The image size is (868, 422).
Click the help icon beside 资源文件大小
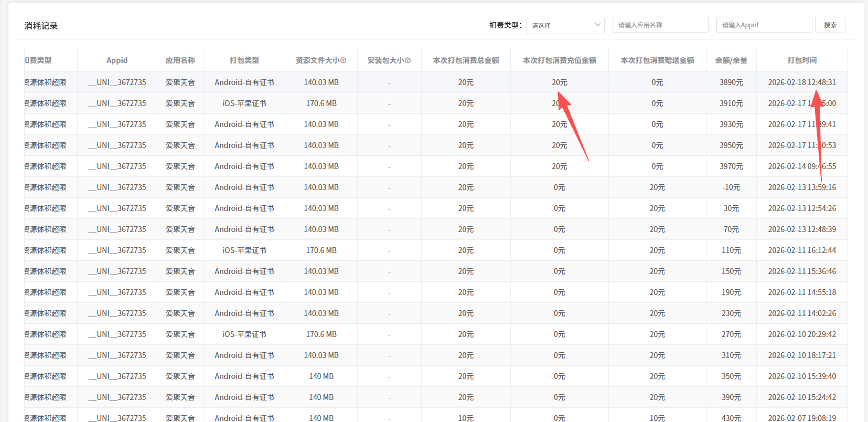point(344,60)
